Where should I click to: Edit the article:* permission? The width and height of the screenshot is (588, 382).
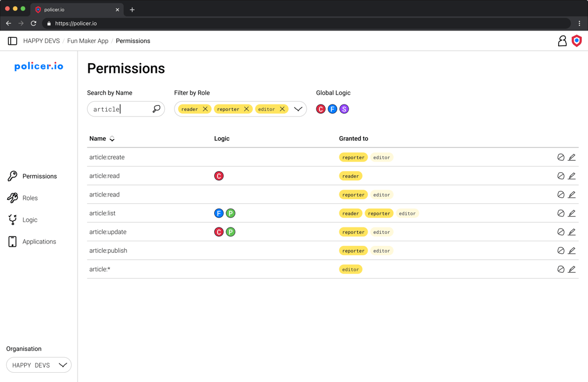click(x=571, y=269)
